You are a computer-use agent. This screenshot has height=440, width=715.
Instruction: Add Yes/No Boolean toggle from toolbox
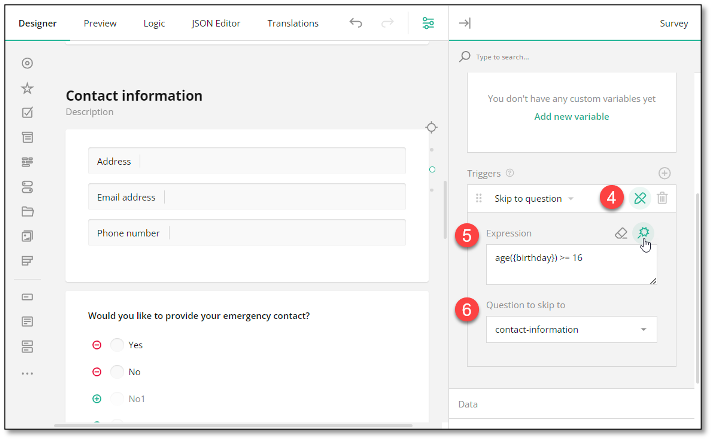click(x=27, y=187)
